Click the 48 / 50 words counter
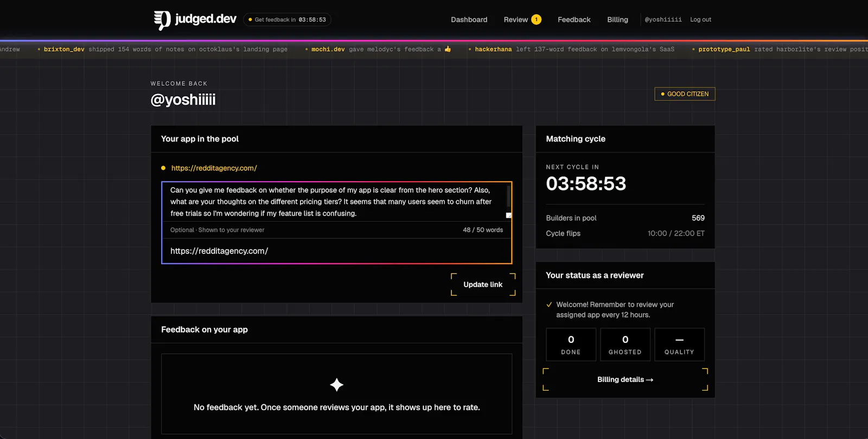Viewport: 868px width, 439px height. (x=483, y=230)
